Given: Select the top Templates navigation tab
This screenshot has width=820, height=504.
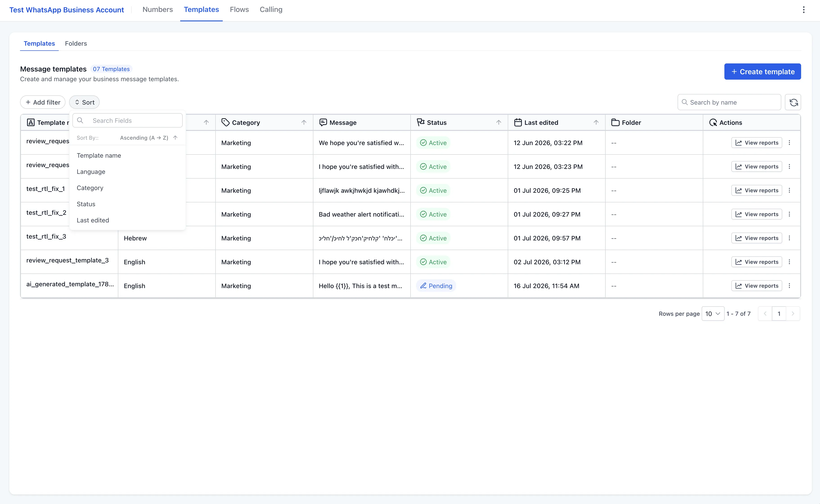Looking at the screenshot, I should click(201, 10).
